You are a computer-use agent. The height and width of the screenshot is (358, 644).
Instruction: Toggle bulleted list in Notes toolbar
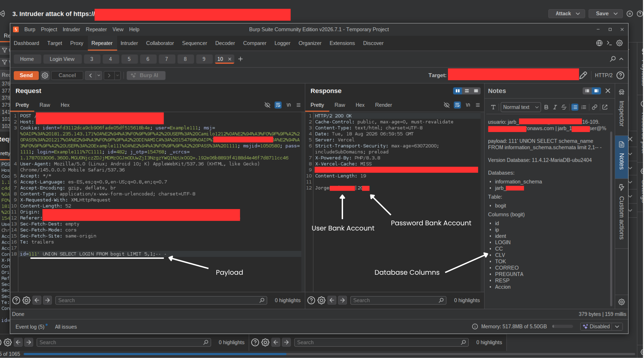[575, 107]
